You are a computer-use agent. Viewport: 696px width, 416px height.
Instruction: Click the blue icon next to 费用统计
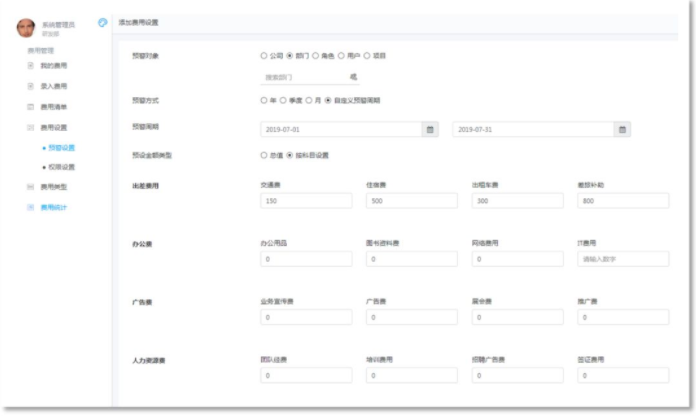31,207
